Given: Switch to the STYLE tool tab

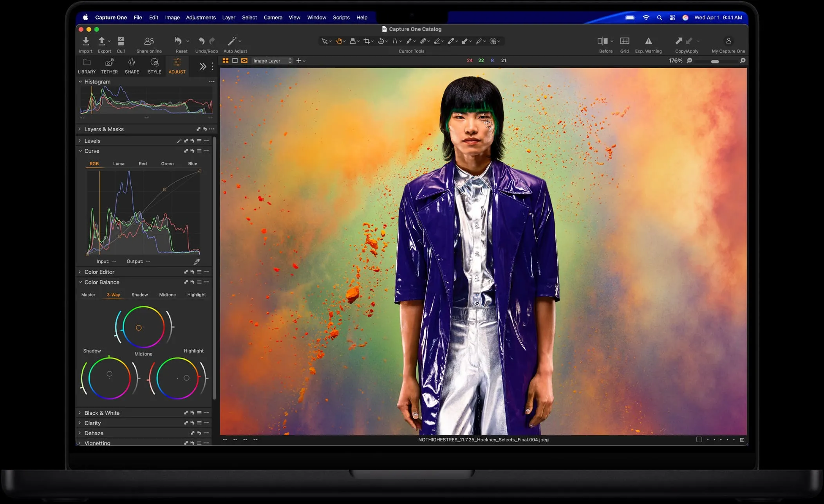Looking at the screenshot, I should click(x=154, y=66).
